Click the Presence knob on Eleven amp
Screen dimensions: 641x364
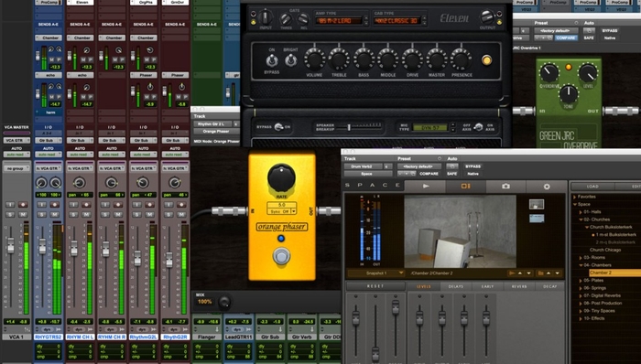click(x=462, y=59)
